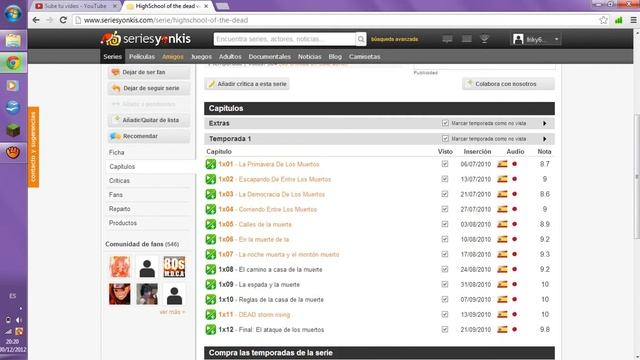The width and height of the screenshot is (640, 360).
Task: Open the Amigos menu
Action: point(173,57)
